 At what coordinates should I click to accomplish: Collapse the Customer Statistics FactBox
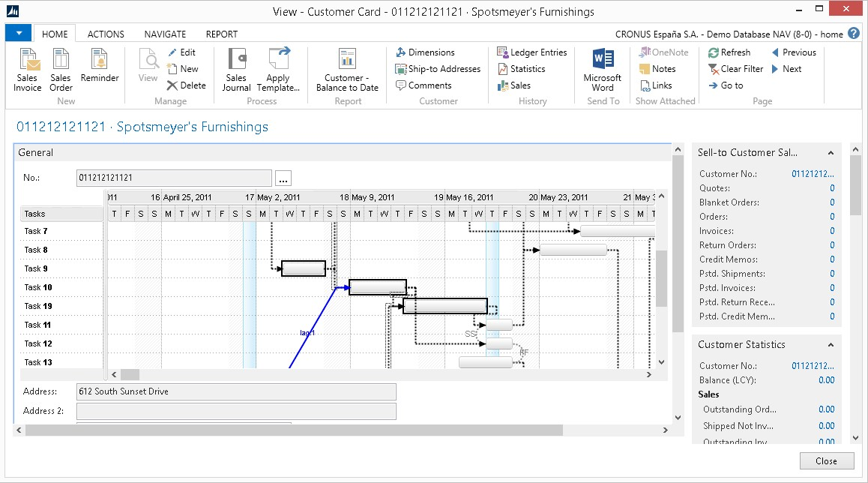click(x=831, y=345)
